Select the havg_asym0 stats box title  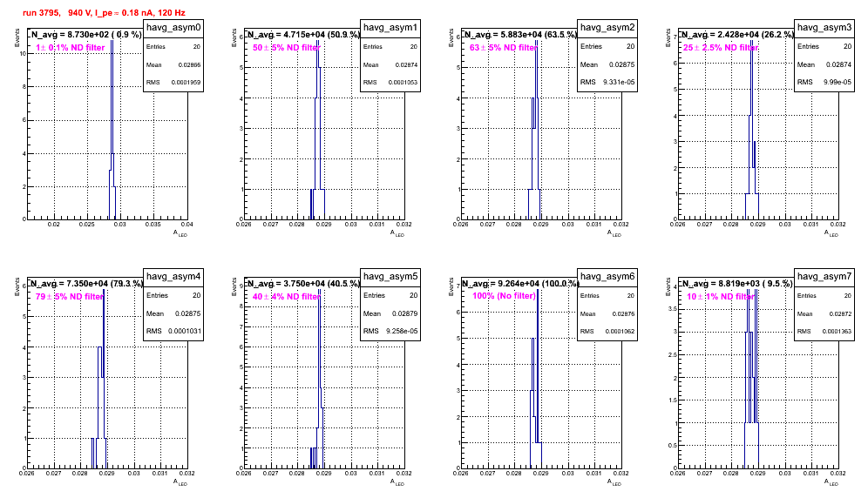coord(173,28)
